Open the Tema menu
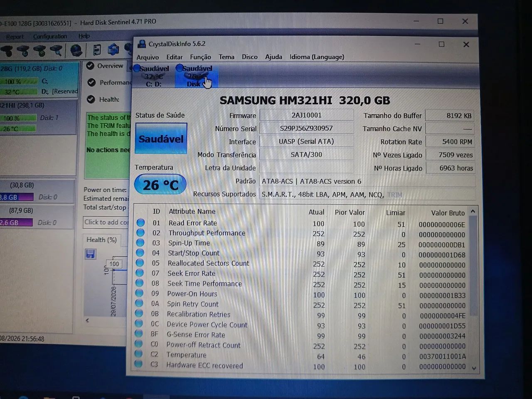532x399 pixels. coord(227,57)
